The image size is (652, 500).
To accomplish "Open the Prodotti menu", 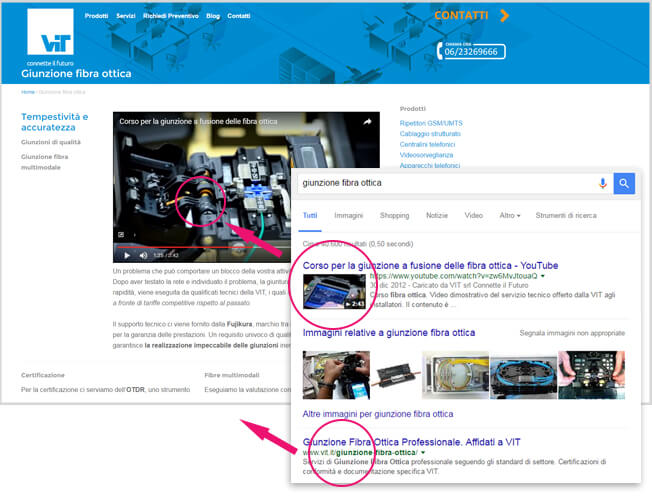I will pyautogui.click(x=96, y=16).
